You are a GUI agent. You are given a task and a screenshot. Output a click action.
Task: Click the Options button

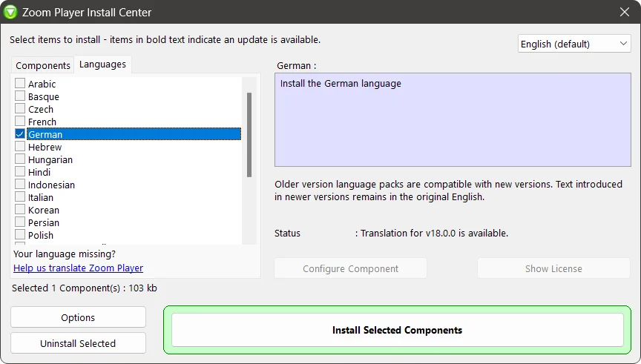(x=78, y=317)
